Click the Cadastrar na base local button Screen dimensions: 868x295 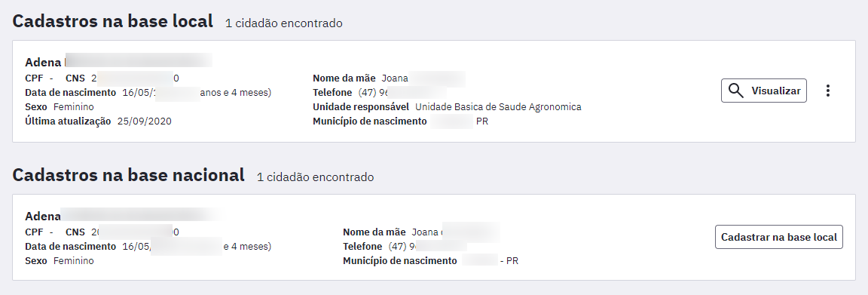779,237
